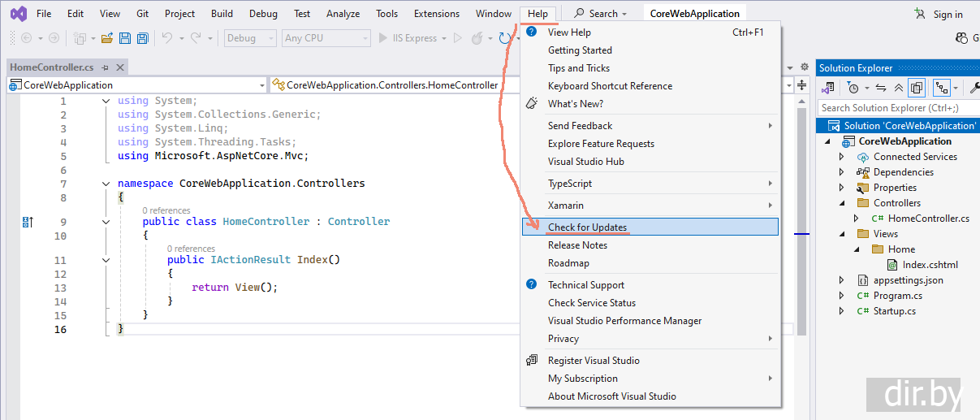Run the app with IIS Express
The width and height of the screenshot is (980, 420).
[414, 38]
